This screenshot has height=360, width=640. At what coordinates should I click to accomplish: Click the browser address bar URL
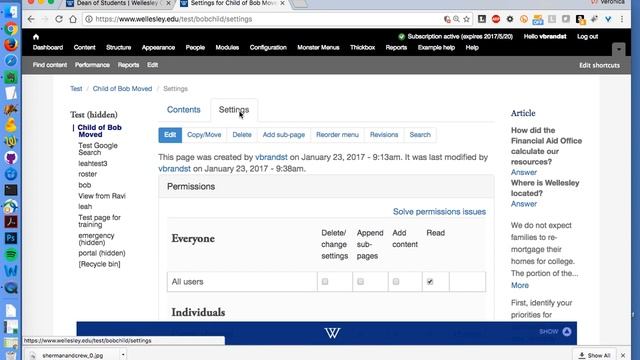click(173, 19)
